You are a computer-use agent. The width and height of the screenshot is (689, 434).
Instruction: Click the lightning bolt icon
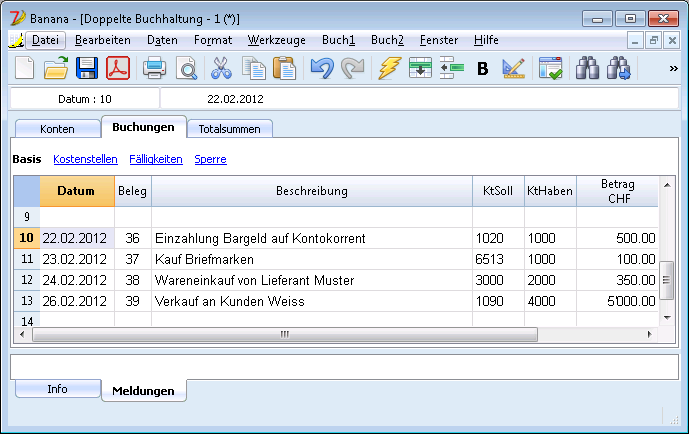(390, 68)
